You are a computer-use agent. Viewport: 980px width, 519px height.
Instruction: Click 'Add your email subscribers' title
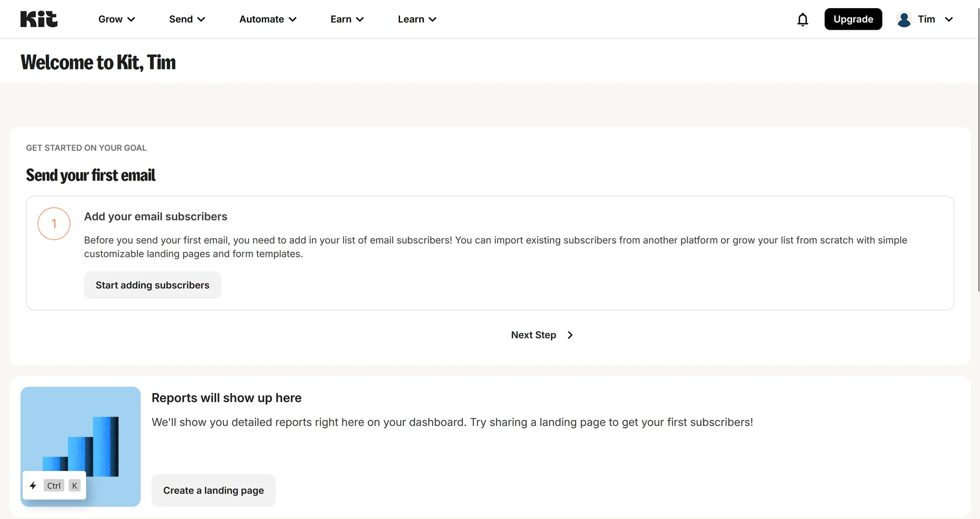tap(156, 217)
